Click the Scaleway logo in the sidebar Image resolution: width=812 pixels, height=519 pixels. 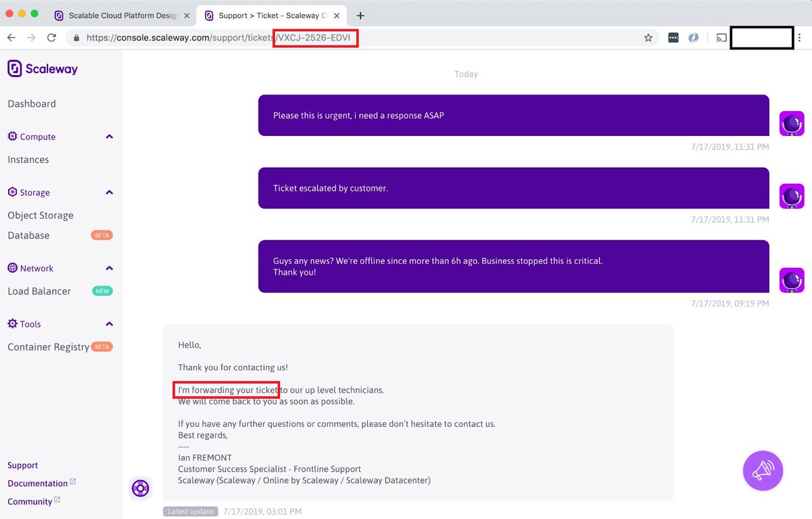pos(43,68)
